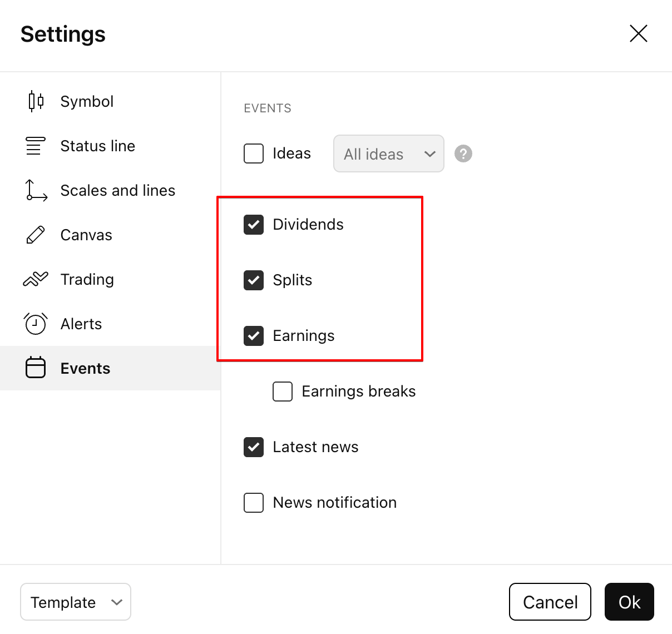Click the Canvas pencil icon

coord(36,235)
